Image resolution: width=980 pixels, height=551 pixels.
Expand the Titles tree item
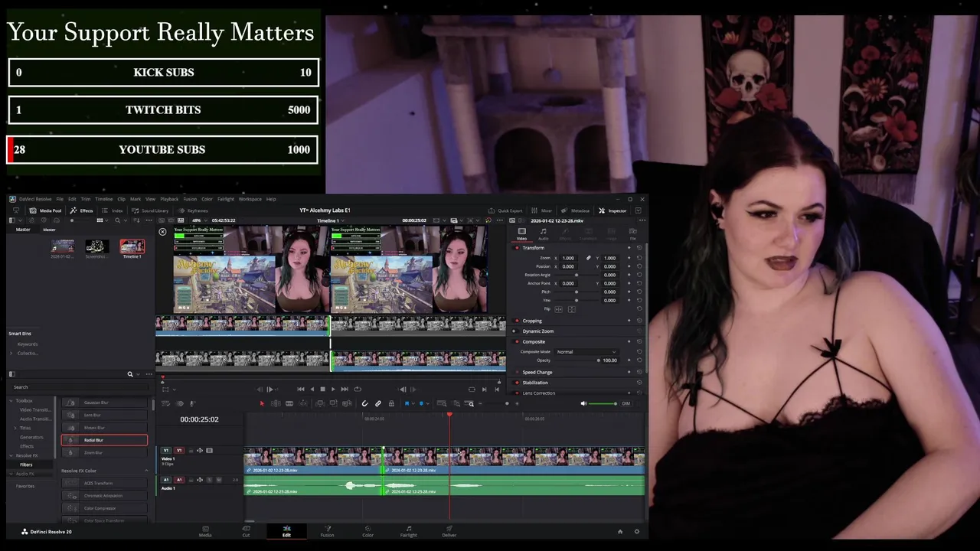click(x=16, y=428)
